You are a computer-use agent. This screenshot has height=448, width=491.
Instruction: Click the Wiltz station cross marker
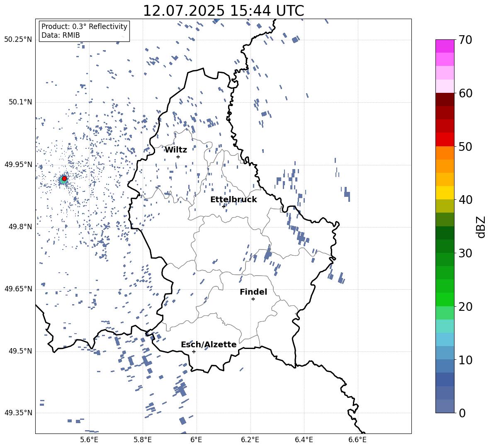coord(178,157)
